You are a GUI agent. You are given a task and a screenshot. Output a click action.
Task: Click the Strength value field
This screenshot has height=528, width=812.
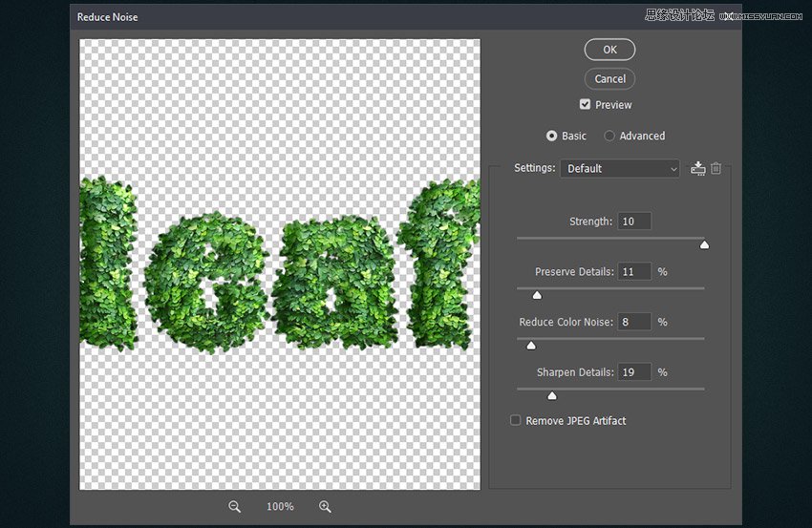tap(634, 222)
